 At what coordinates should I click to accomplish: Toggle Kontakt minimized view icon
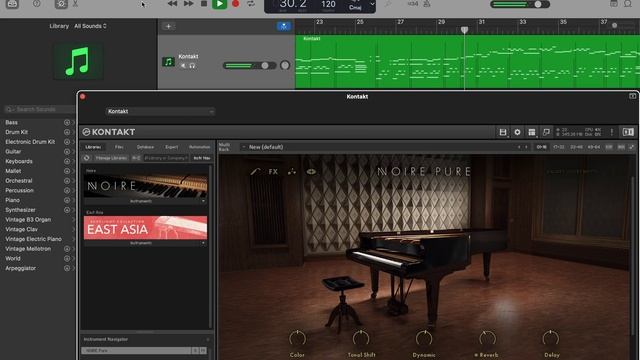tap(546, 132)
